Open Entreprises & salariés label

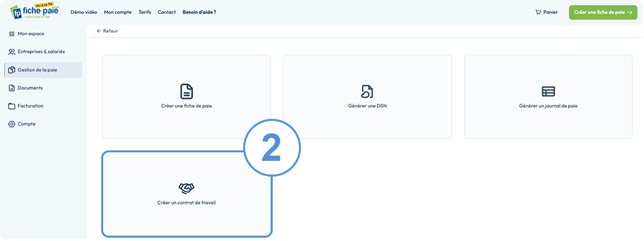41,52
